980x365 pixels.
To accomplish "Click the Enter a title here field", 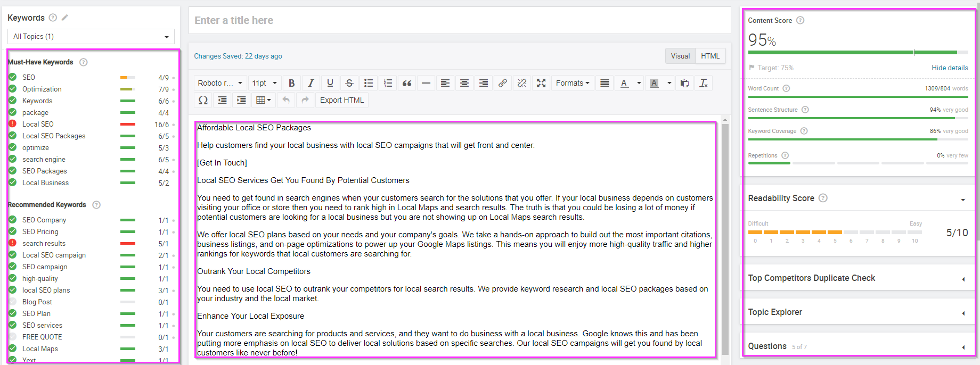I will point(459,20).
